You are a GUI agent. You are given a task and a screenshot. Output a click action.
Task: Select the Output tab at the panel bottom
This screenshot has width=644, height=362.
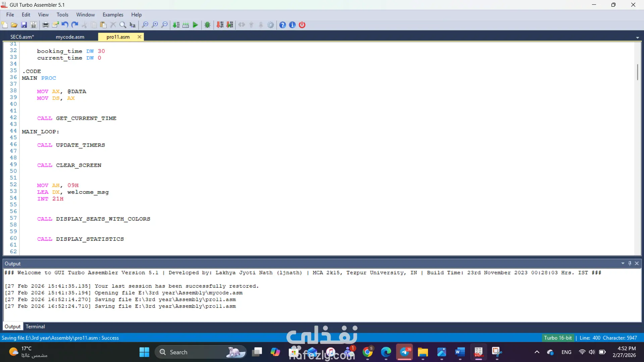(13, 326)
